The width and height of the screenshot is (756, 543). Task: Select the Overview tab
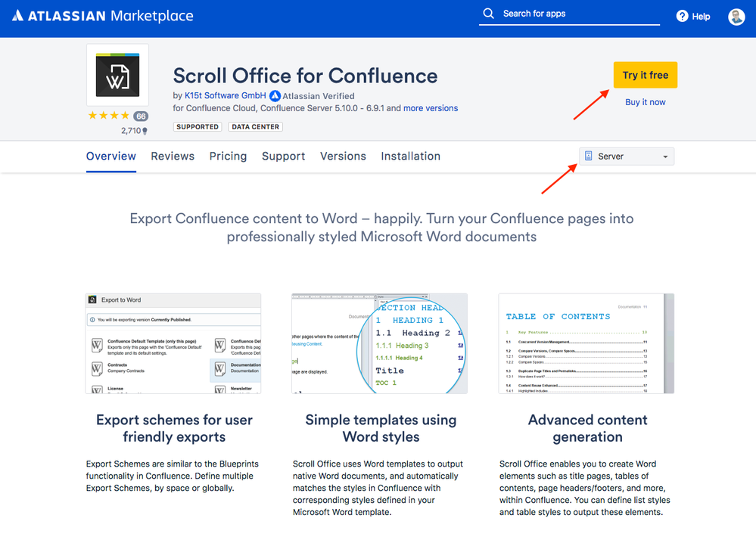(111, 156)
